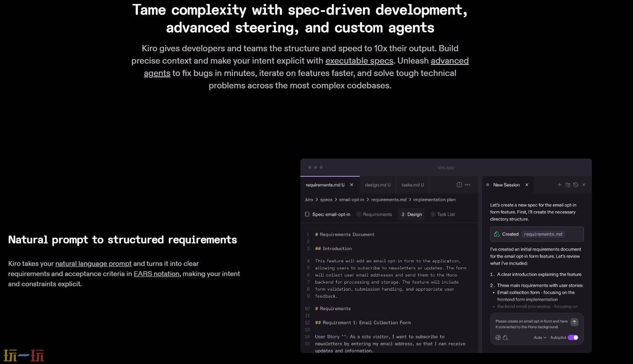Click the natural language prompt link
Viewport: 633px width, 364px height.
click(93, 264)
